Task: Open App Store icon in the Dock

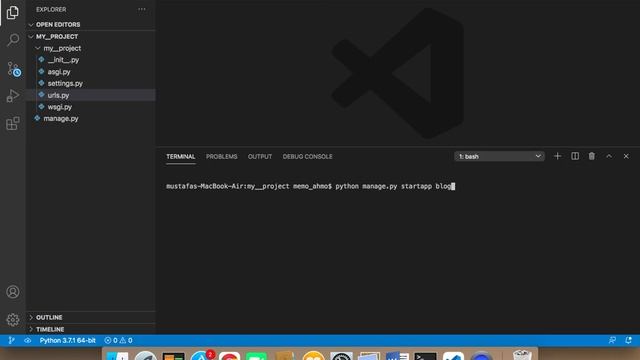Action: pos(201,356)
